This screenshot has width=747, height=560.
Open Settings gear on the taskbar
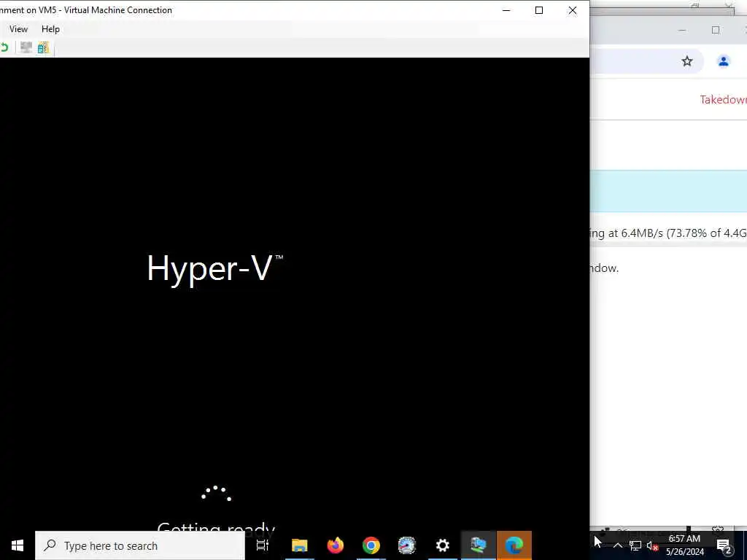pyautogui.click(x=443, y=545)
